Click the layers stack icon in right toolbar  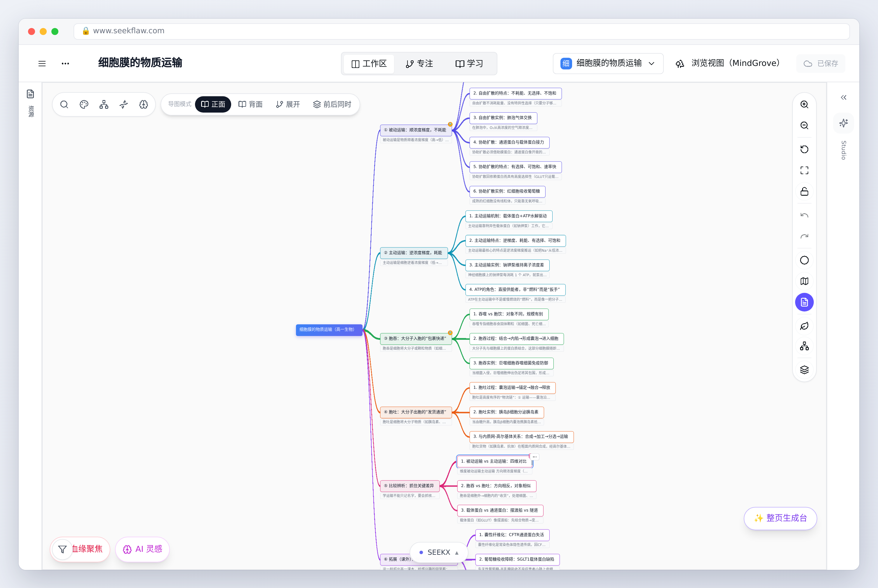[804, 370]
